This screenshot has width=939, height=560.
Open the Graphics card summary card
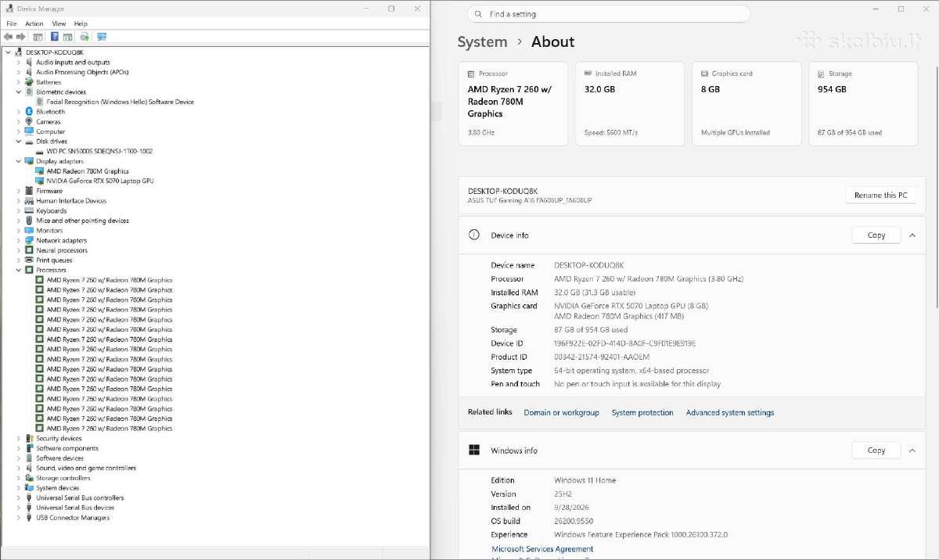(x=747, y=104)
